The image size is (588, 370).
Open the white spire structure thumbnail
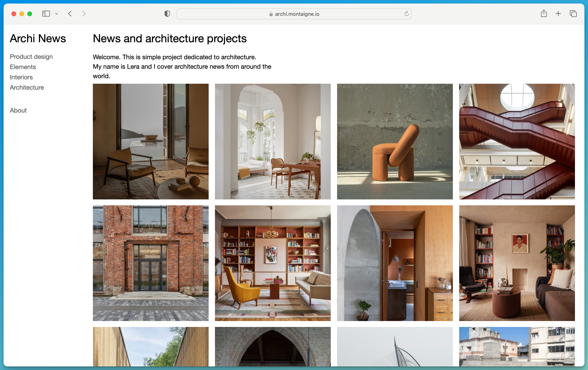(x=395, y=347)
